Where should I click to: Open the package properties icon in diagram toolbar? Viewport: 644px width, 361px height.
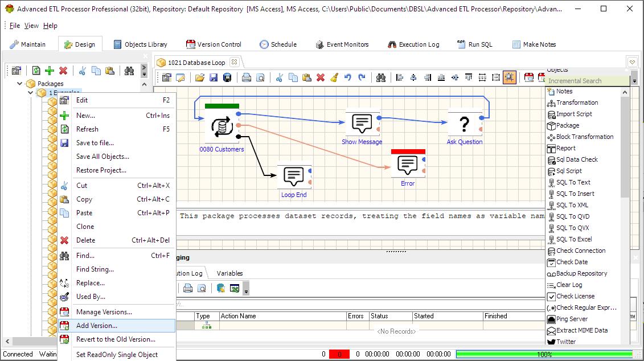166,77
